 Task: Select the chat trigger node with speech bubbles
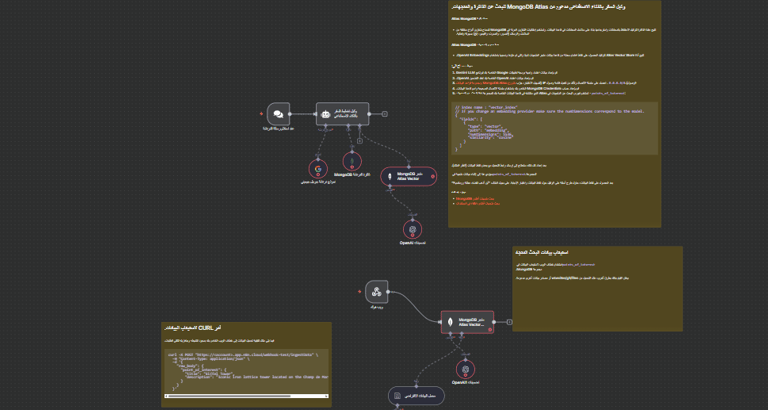(x=278, y=114)
